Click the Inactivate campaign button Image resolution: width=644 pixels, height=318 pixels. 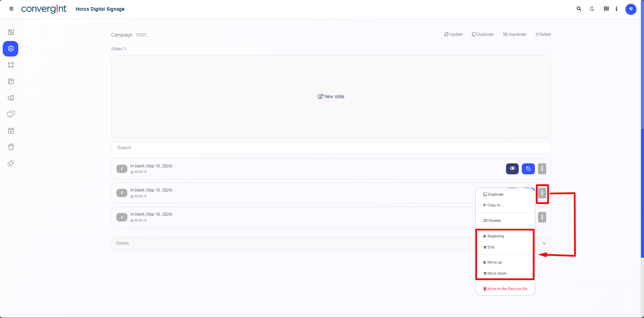click(x=515, y=34)
